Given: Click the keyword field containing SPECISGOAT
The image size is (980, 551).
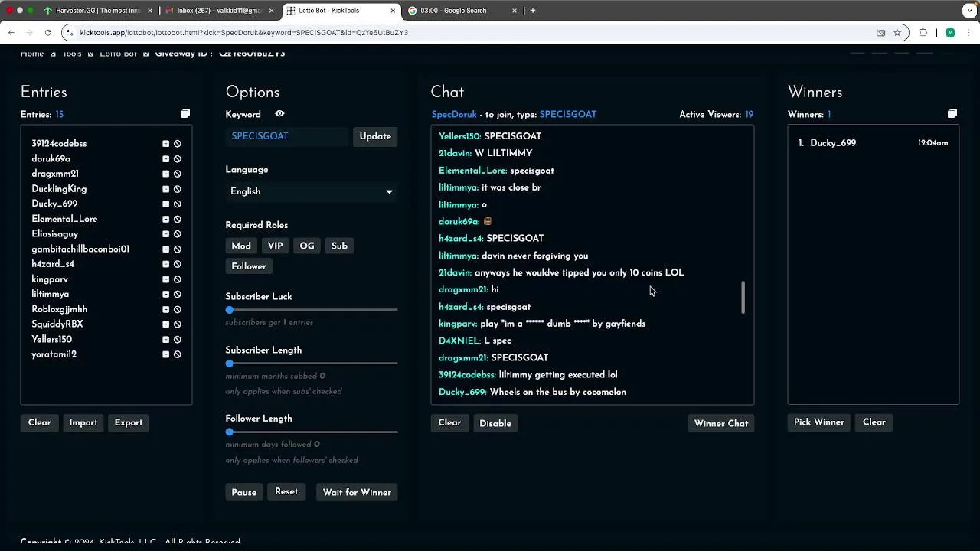Looking at the screenshot, I should click(x=287, y=136).
